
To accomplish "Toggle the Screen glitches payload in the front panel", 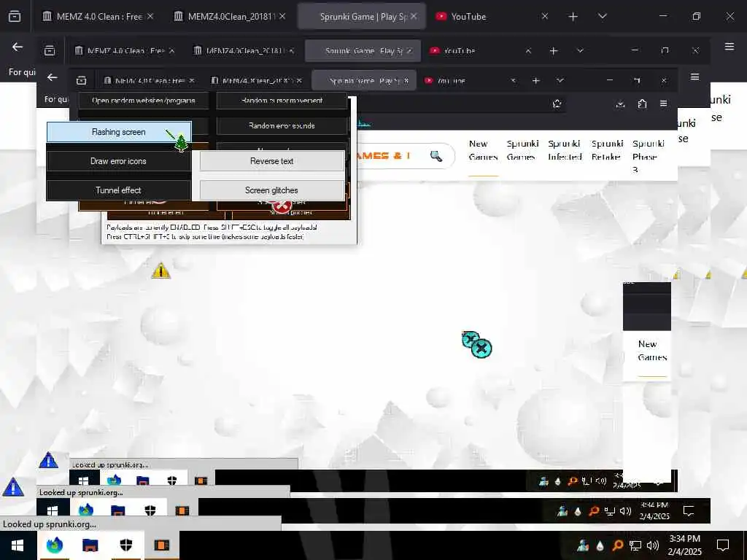I will click(x=271, y=190).
